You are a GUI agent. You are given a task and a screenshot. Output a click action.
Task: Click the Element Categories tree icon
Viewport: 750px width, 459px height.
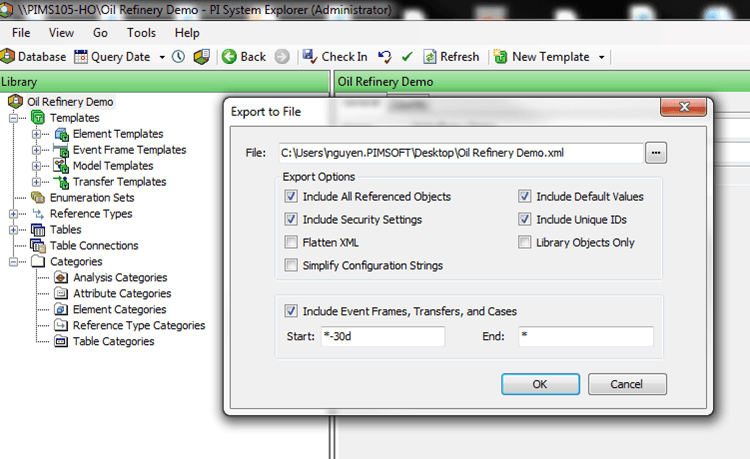(x=61, y=309)
